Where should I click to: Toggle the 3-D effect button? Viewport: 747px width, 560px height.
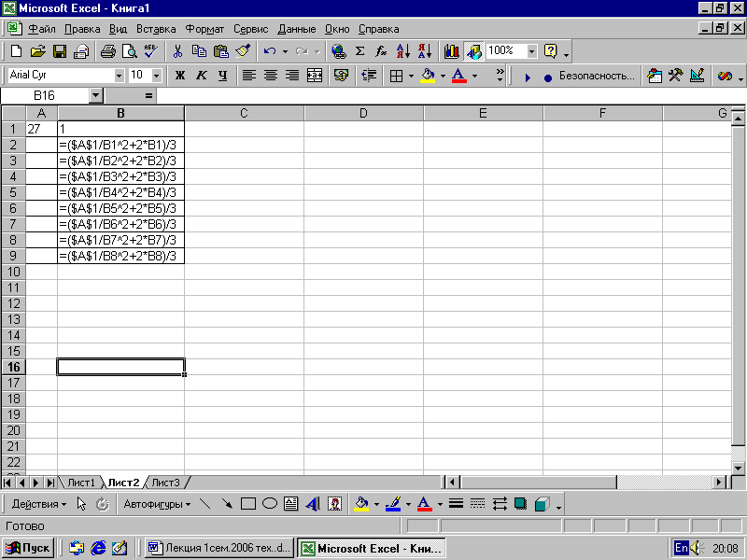[543, 504]
